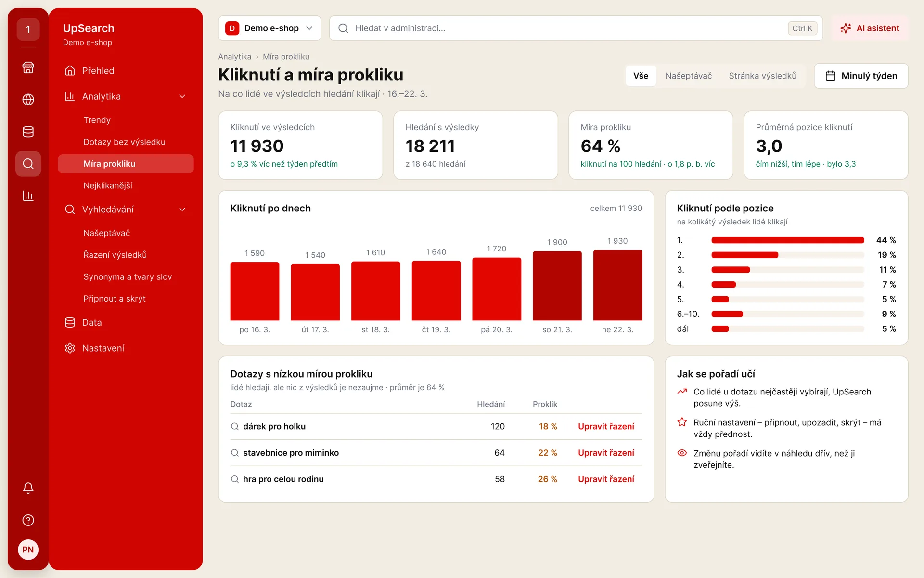The height and width of the screenshot is (578, 924).
Task: Click the Nastavení sidebar item
Action: pos(126,348)
